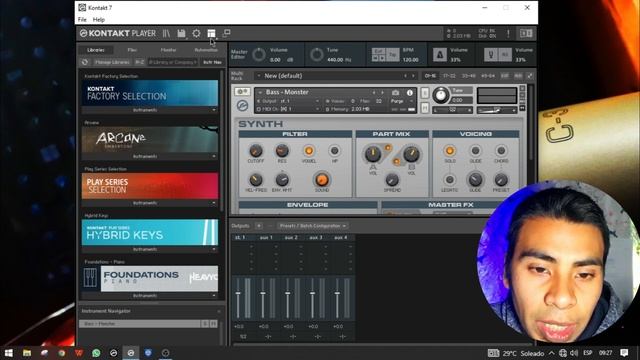Click the taskbar volume speaker icon
640x360 pixels.
(x=574, y=353)
